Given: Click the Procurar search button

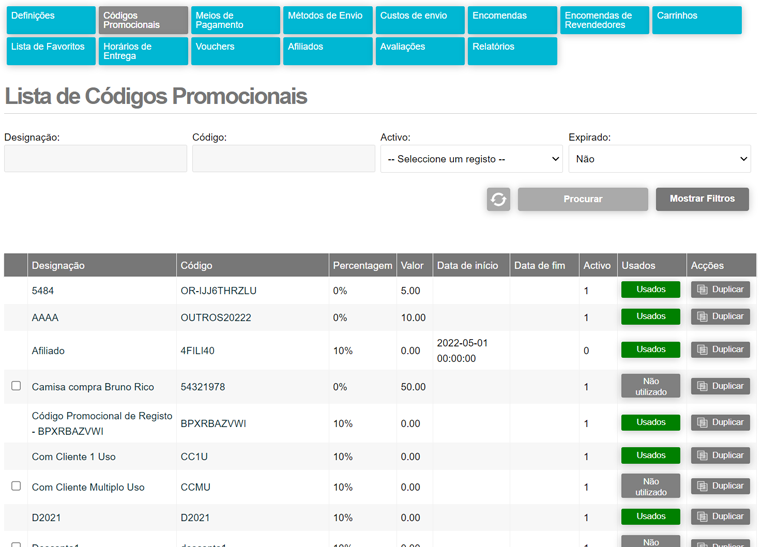Looking at the screenshot, I should pos(582,199).
